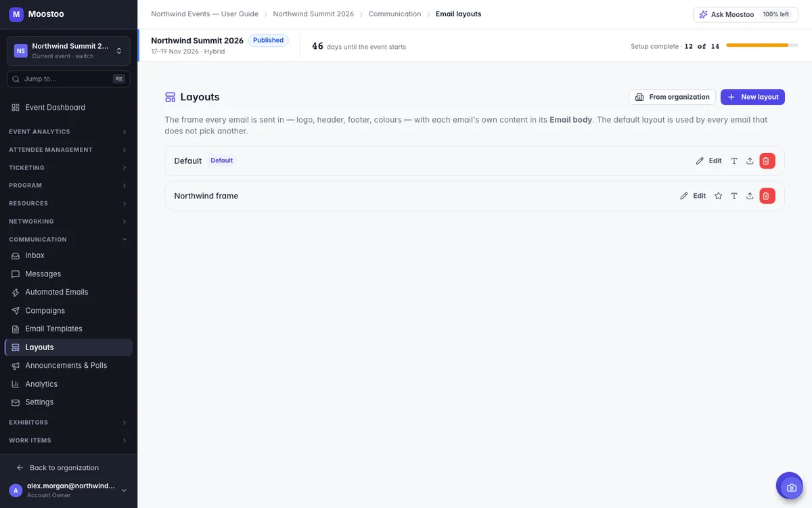Edit the Northwind frame layout

pyautogui.click(x=693, y=196)
